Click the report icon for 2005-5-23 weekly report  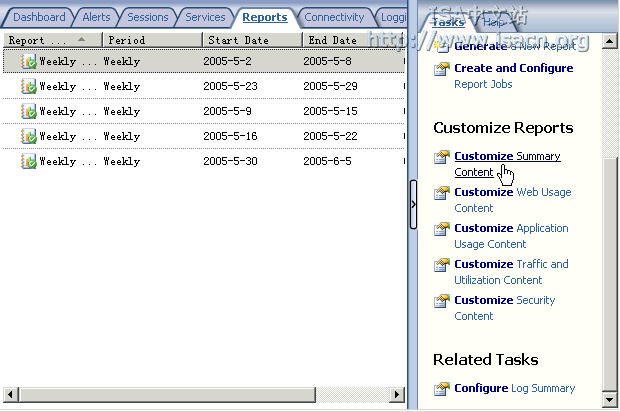[x=29, y=86]
